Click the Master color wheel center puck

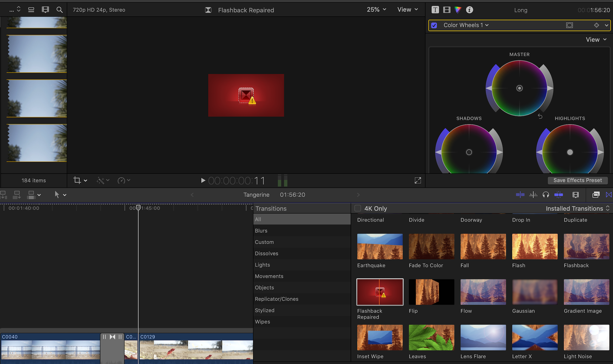point(519,88)
